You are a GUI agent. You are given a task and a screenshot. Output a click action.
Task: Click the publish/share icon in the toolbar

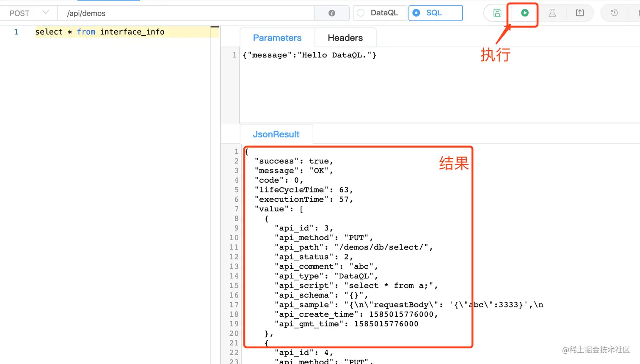(x=580, y=13)
